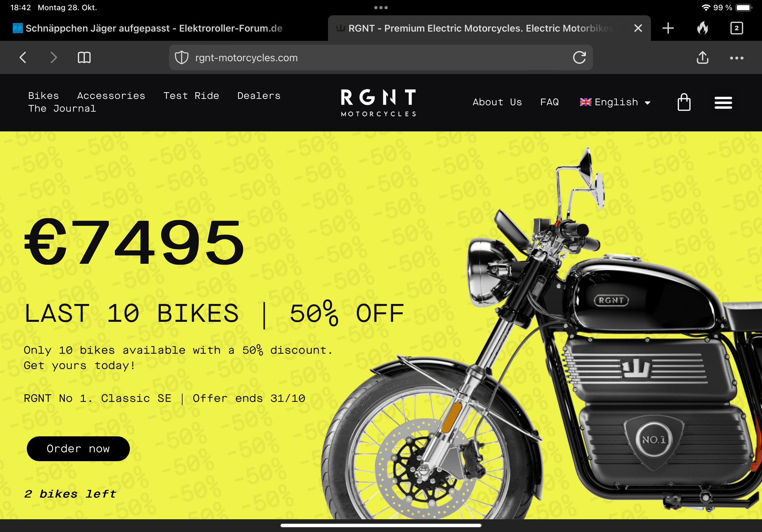Expand the English language dropdown
This screenshot has height=532, width=762.
point(615,102)
